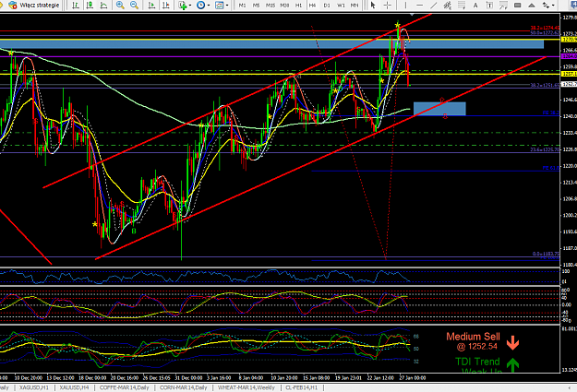
Task: Select the small blue target rectangle
Action: (439, 109)
